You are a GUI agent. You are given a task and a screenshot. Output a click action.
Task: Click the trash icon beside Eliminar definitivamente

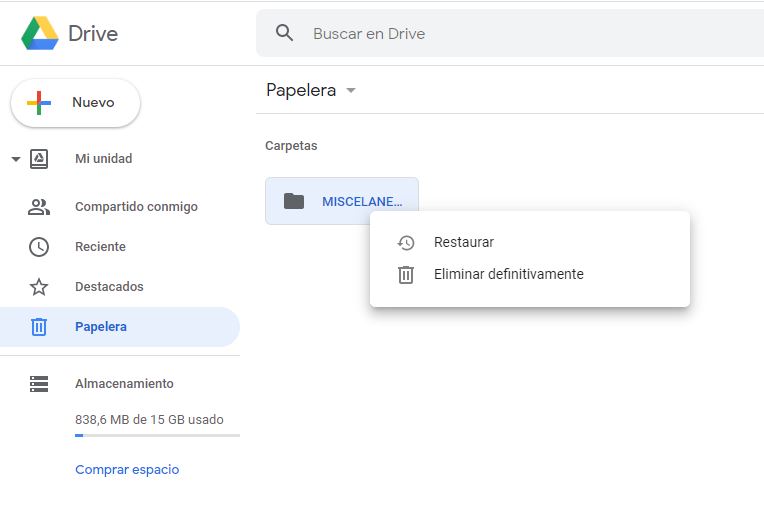pos(406,274)
